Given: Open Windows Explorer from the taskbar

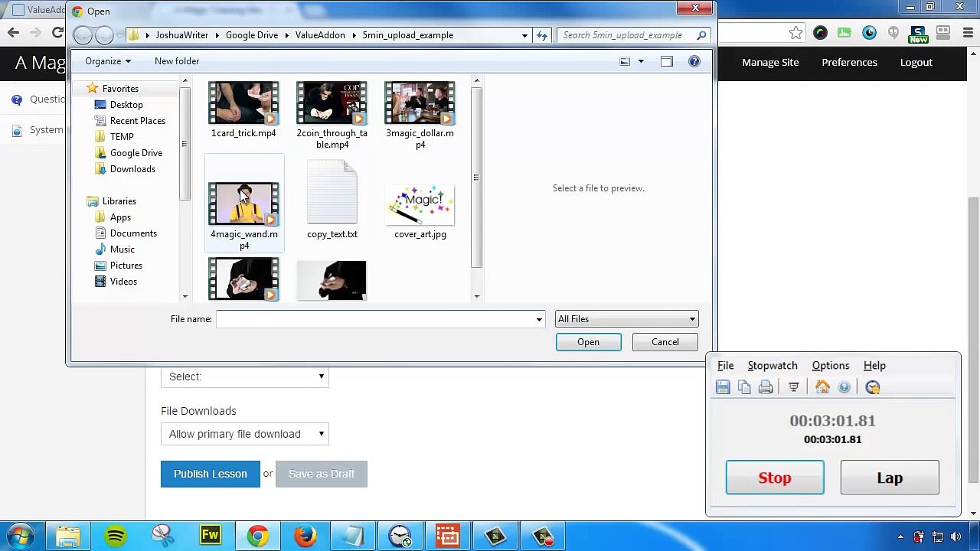Looking at the screenshot, I should click(x=68, y=536).
